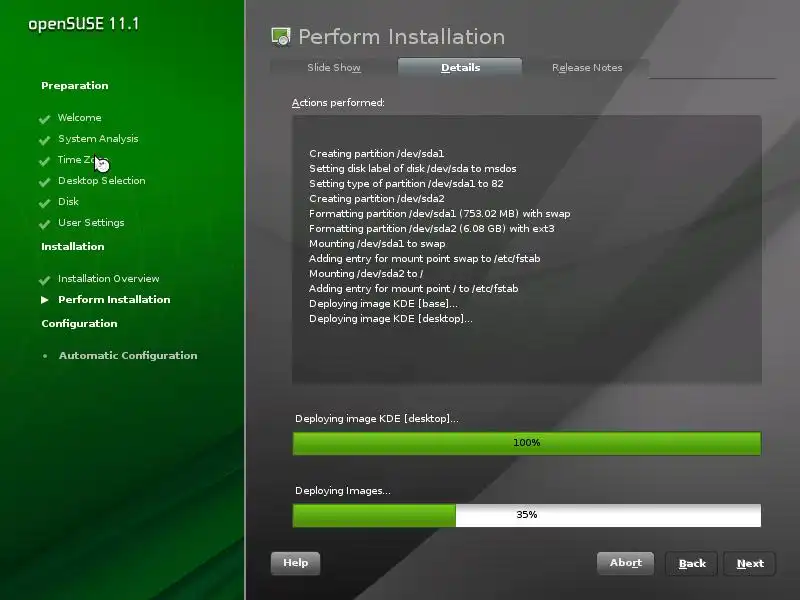Click the bullet beside Automatic Configuration

[x=45, y=356]
